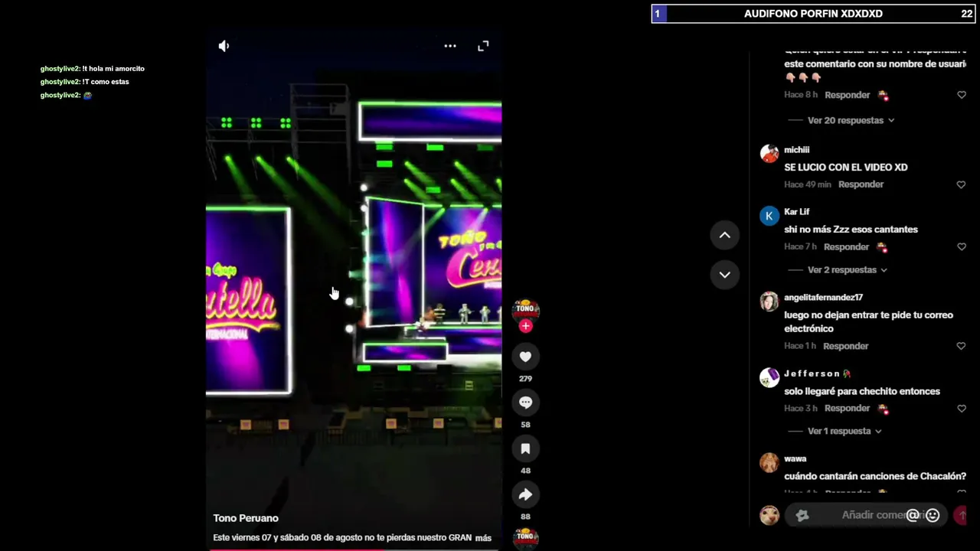Screen dimensions: 980x551
Task: Select the comment solo llegaré para chechito entonces
Action: pyautogui.click(x=862, y=392)
